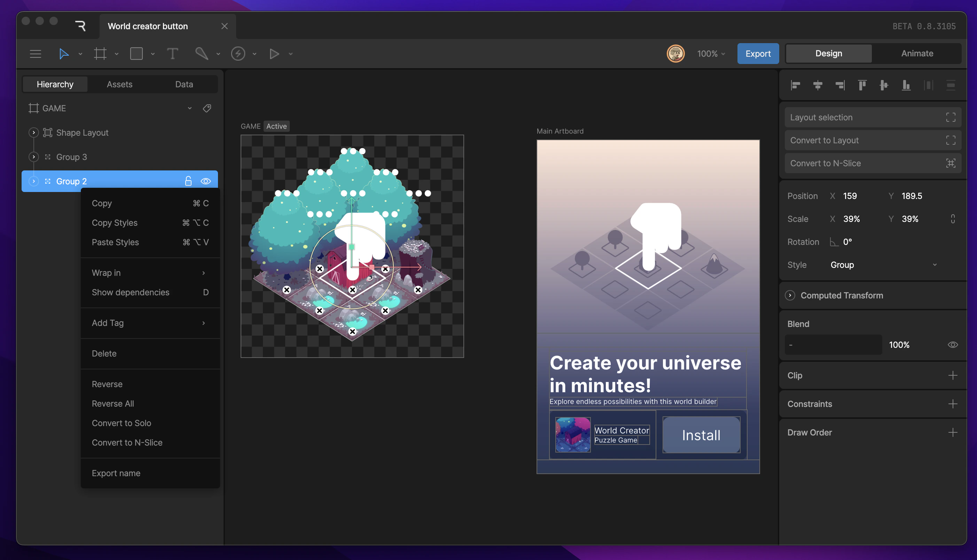Toggle Blend visibility eye icon
Viewport: 977px width, 560px height.
coord(952,345)
